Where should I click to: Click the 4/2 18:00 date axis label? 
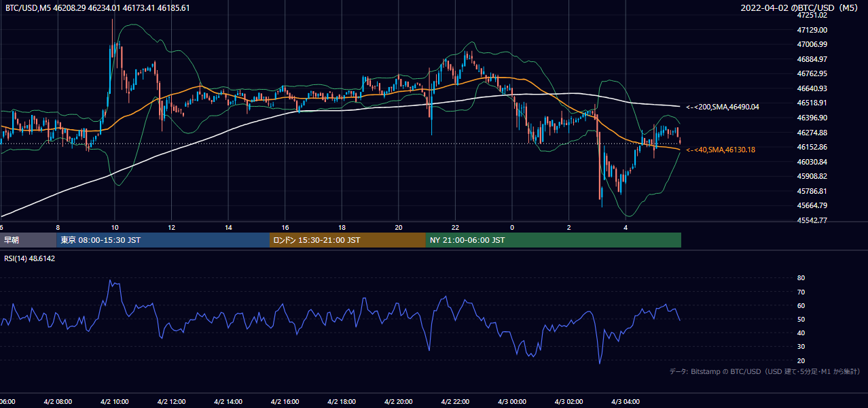click(x=342, y=402)
